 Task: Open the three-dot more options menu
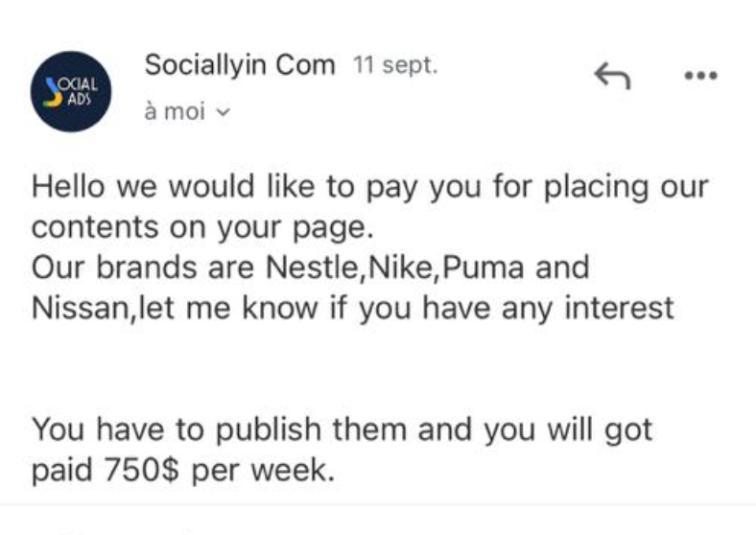point(699,76)
